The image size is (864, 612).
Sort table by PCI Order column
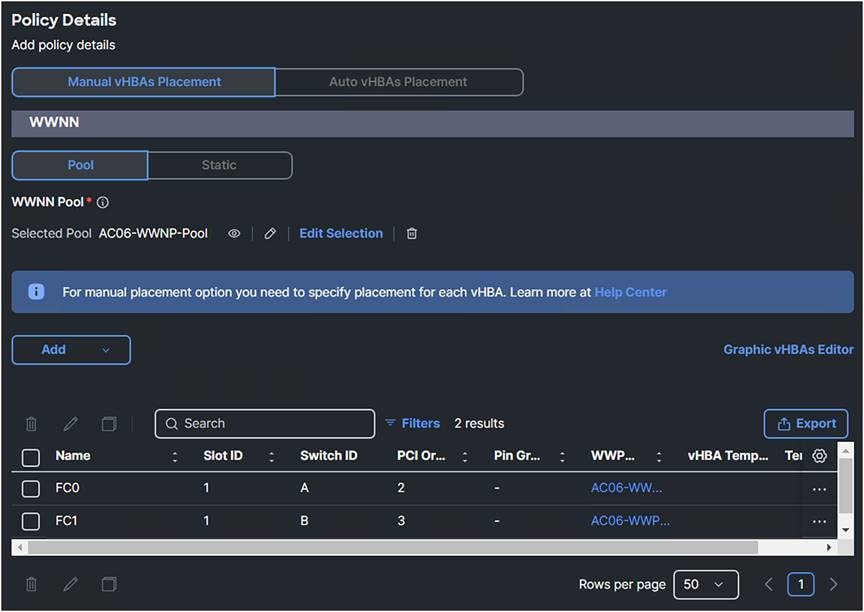tap(465, 456)
